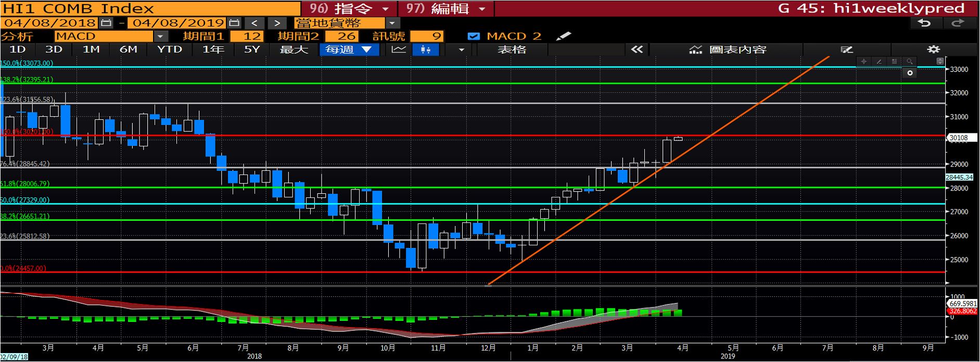Click the magnifier zoom tool on chart
Viewport: 980px width, 362px height.
pos(909,61)
